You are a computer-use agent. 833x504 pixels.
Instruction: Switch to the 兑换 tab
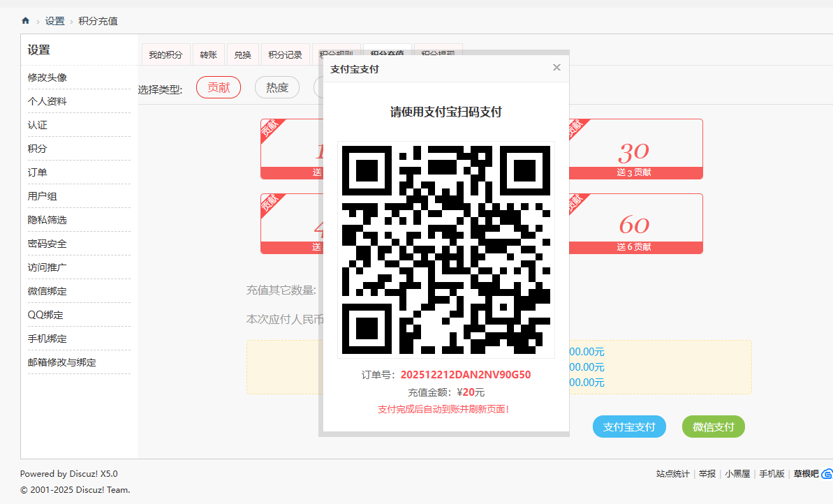coord(242,54)
